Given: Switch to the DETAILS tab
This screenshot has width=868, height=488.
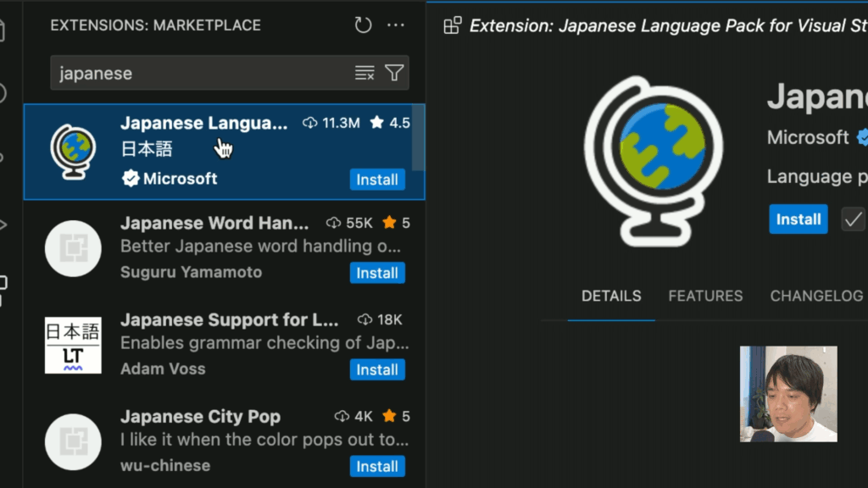Looking at the screenshot, I should [611, 296].
